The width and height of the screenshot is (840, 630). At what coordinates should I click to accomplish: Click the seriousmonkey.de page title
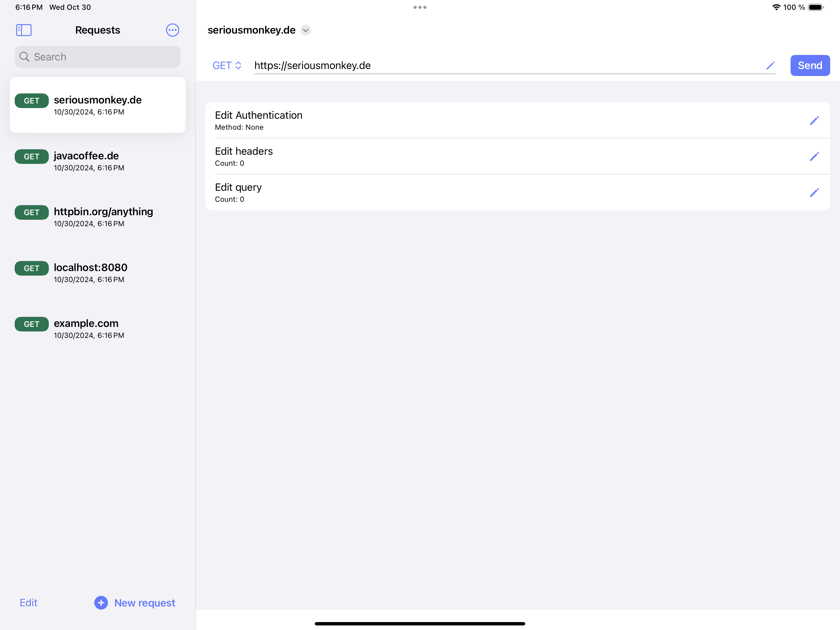(x=252, y=30)
